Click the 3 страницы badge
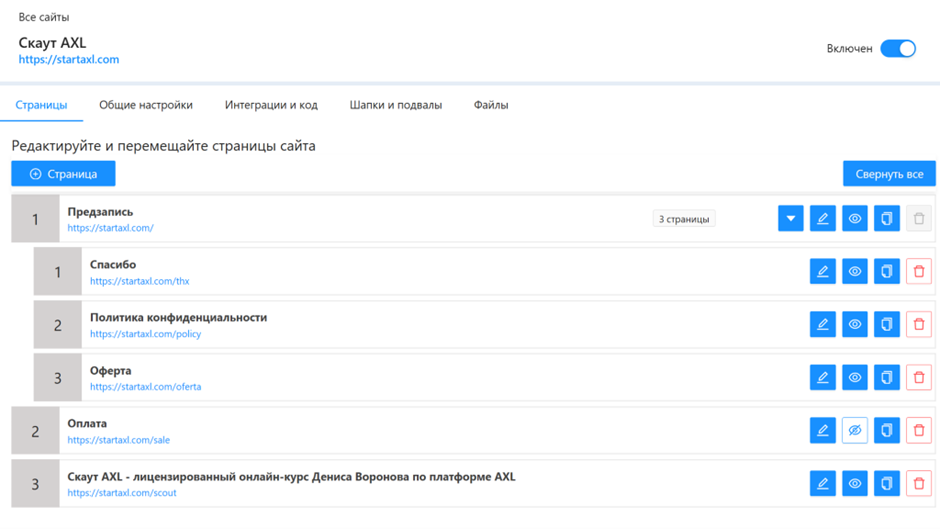940x529 pixels. tap(684, 219)
